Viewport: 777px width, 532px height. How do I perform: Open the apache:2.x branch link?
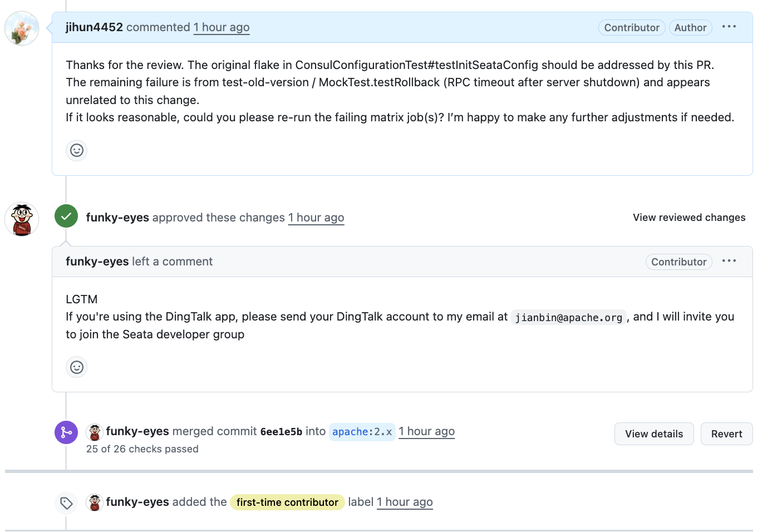click(362, 432)
